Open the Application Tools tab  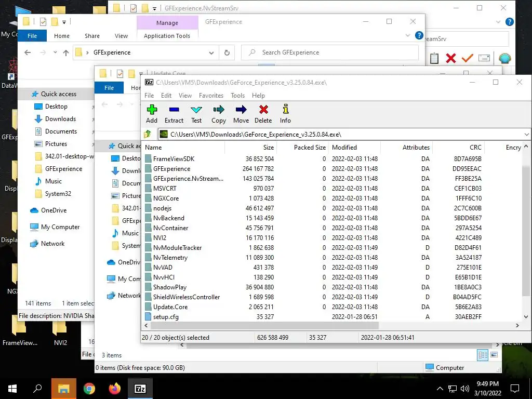click(167, 36)
